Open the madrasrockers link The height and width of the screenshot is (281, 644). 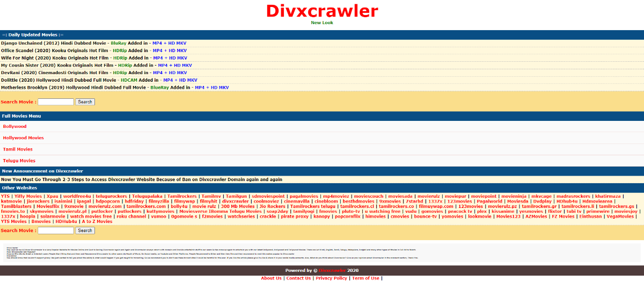(x=573, y=197)
